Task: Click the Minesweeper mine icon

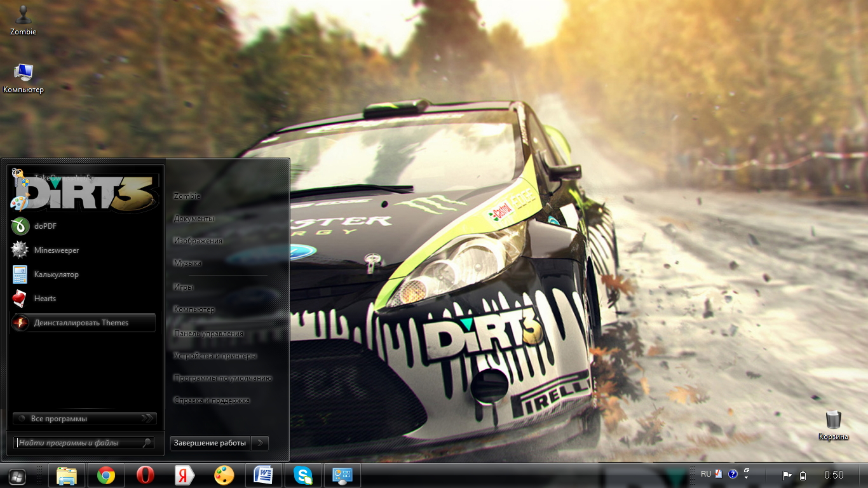Action: point(20,250)
